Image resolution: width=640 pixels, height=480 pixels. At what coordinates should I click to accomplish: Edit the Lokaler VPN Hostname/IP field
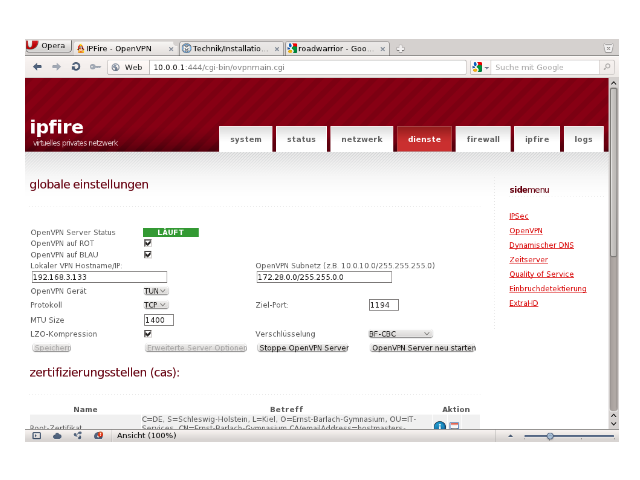coord(99,277)
